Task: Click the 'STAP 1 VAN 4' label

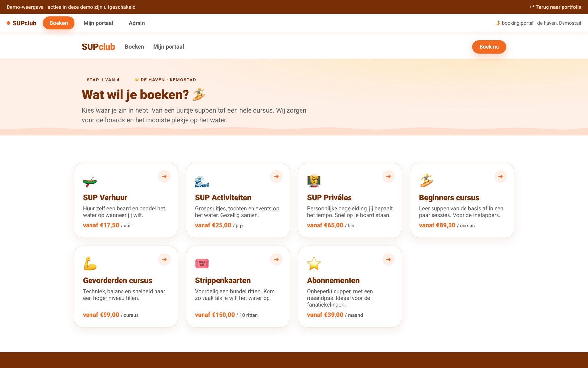Action: (103, 80)
